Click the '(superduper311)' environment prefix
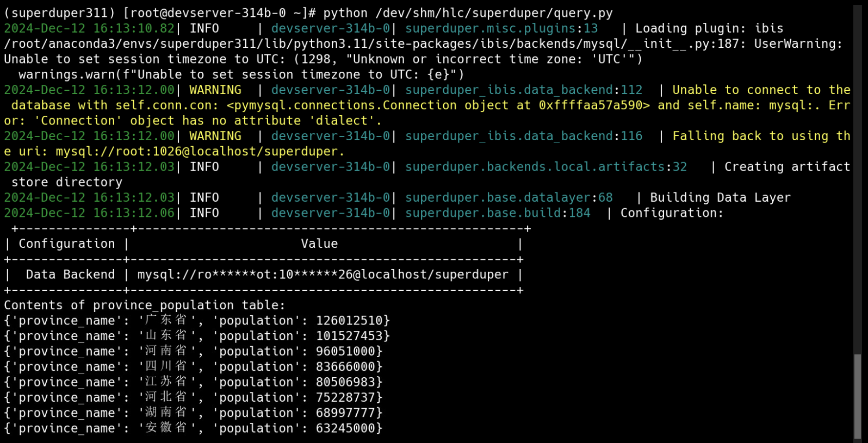The width and height of the screenshot is (868, 443). (x=60, y=13)
